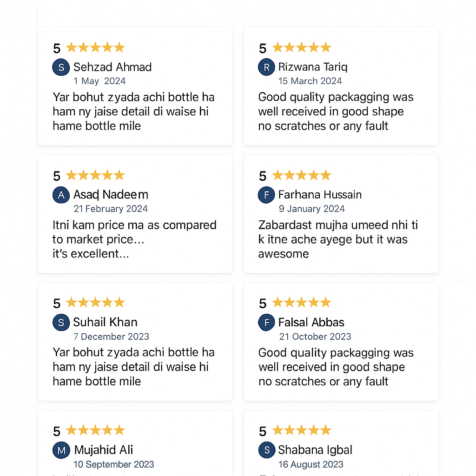Image resolution: width=476 pixels, height=476 pixels.
Task: Click the Rizwana Tariq name link
Action: coord(312,67)
